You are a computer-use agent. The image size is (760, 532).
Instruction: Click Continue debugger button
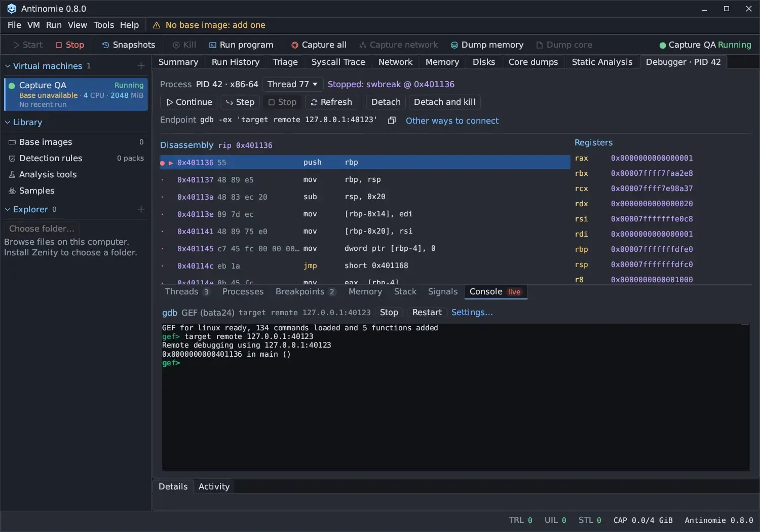tap(189, 102)
